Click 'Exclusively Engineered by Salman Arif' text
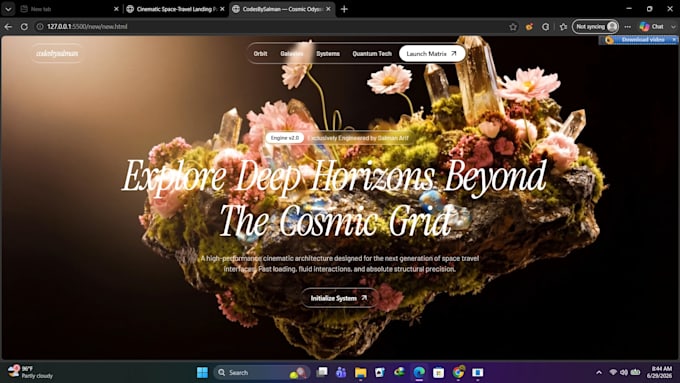680x383 pixels. tap(358, 138)
